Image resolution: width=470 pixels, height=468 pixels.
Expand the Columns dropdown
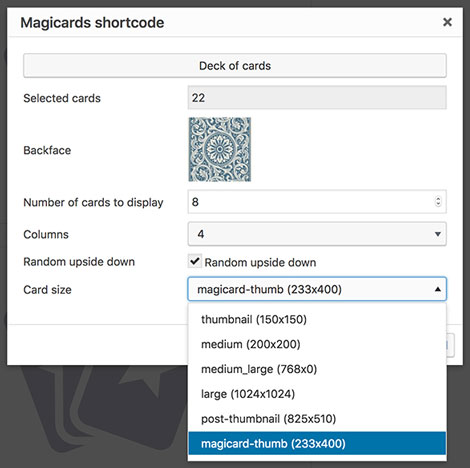317,234
